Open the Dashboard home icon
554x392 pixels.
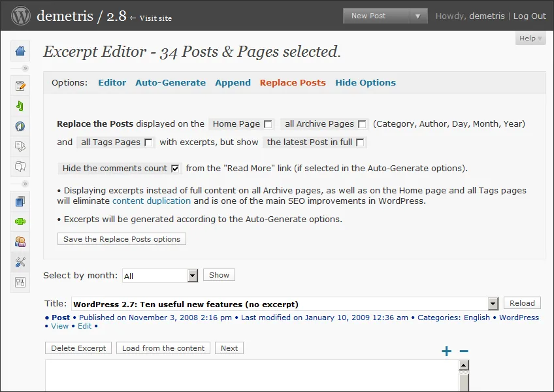click(20, 51)
